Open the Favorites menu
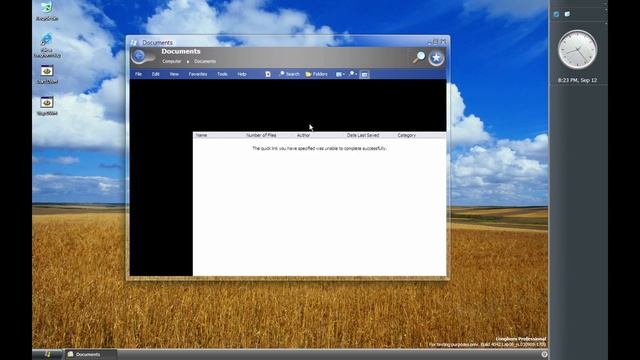Image resolution: width=640 pixels, height=360 pixels. (198, 74)
